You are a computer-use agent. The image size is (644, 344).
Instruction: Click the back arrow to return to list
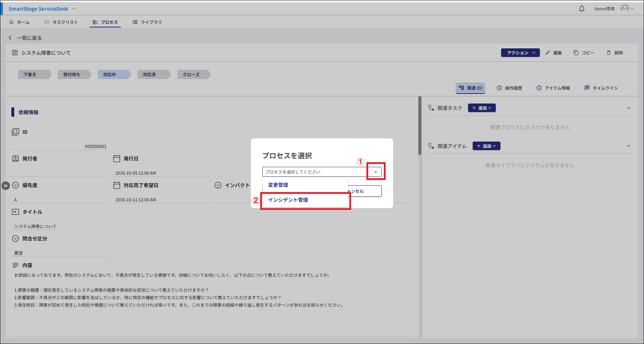pos(10,38)
